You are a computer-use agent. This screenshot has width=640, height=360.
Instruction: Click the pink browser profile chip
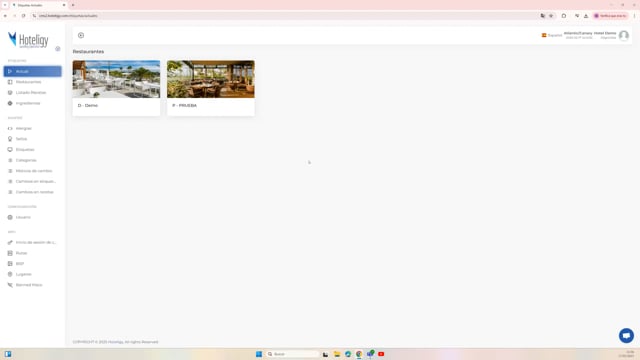(x=610, y=16)
